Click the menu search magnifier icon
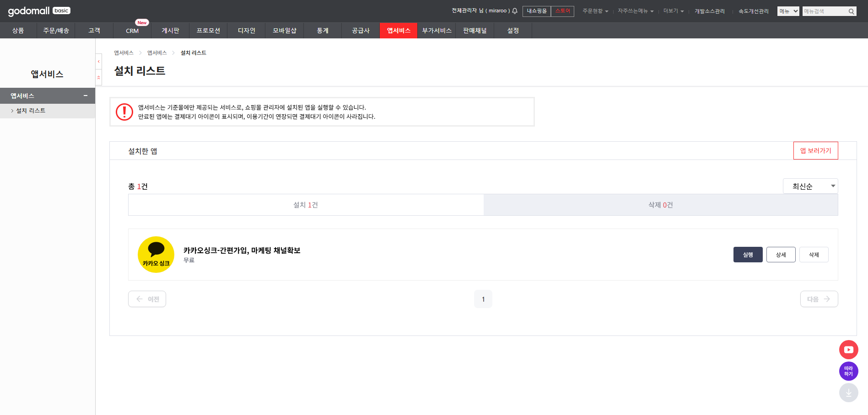Screen dimensions: 868x415 point(851,11)
